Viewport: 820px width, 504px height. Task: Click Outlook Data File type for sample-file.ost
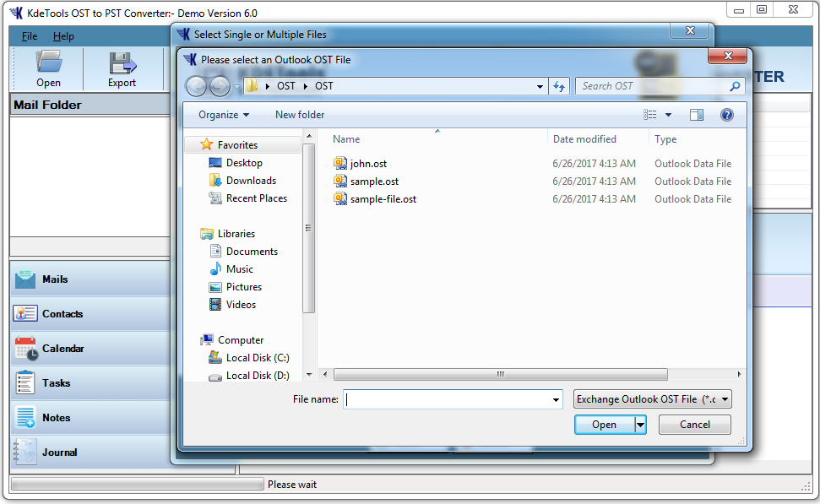693,198
